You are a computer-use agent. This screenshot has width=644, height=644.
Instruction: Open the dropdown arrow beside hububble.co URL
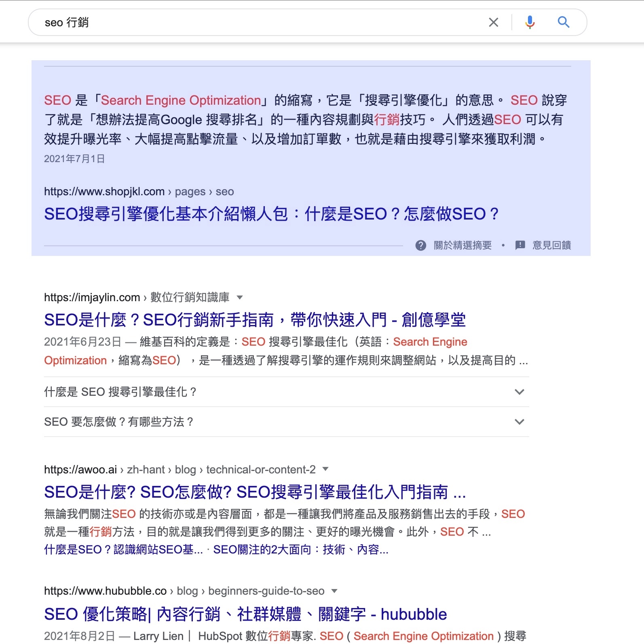click(334, 591)
